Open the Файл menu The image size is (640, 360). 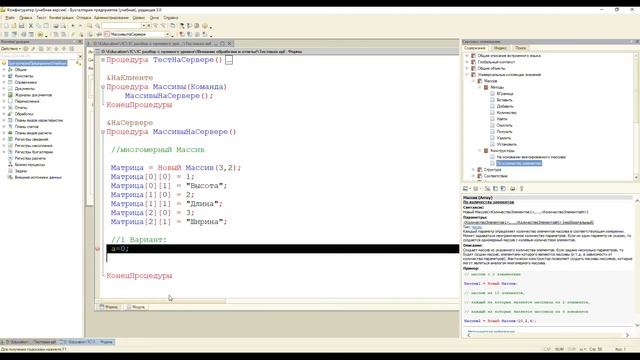pos(10,18)
